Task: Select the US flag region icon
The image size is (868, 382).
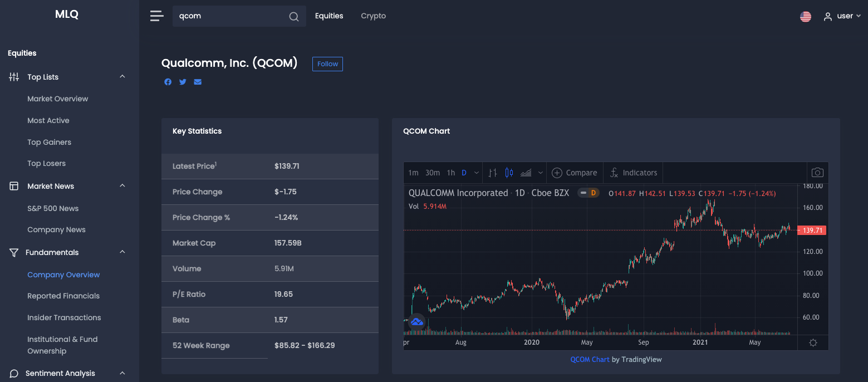Action: coord(806,17)
